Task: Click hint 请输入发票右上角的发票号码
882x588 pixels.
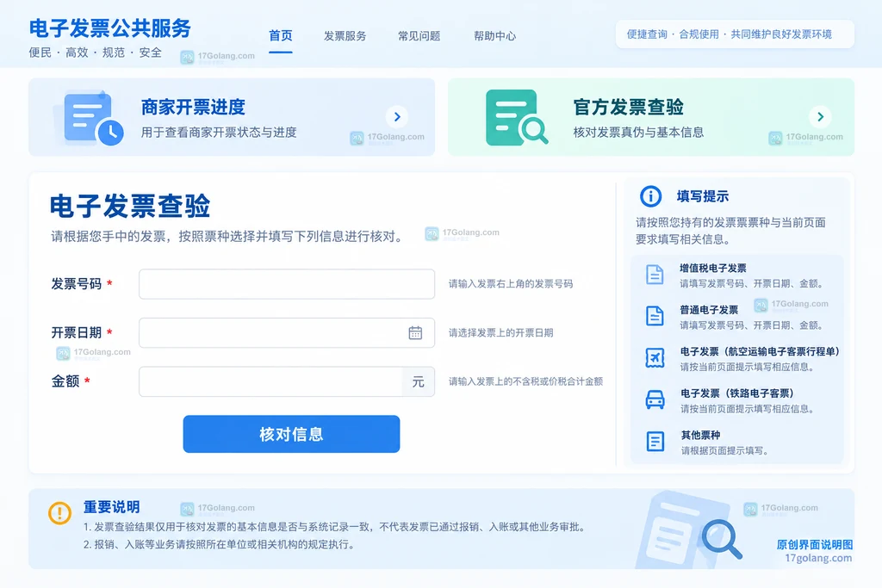Action: pos(510,284)
